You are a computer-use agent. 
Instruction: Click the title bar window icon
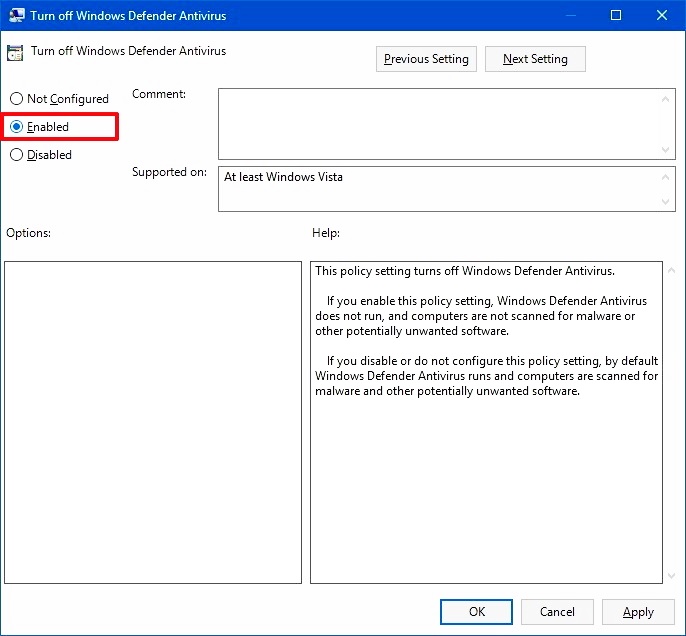tap(17, 15)
